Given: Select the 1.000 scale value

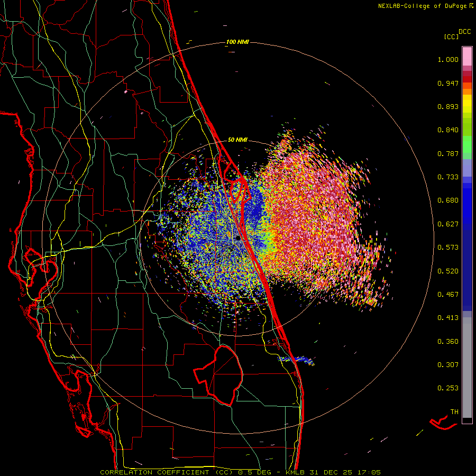Looking at the screenshot, I should click(x=448, y=59).
